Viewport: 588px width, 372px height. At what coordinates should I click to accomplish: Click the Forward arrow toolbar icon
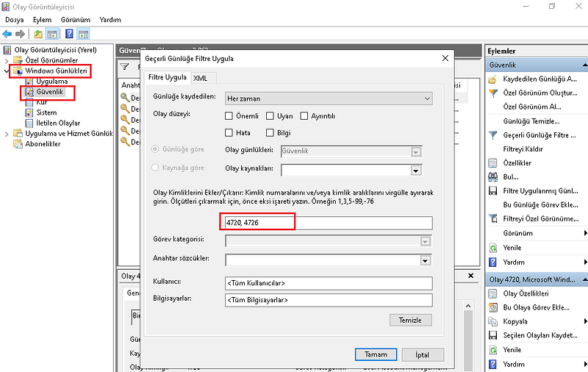pos(20,34)
